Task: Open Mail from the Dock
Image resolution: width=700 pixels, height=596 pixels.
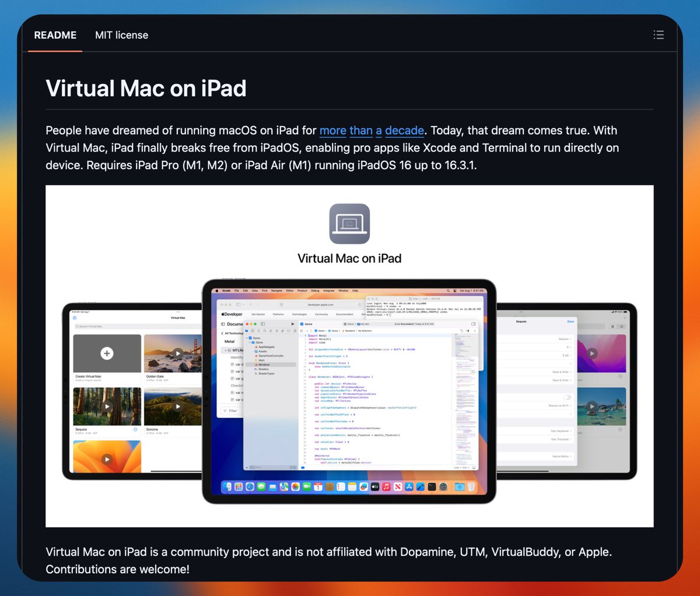Action: tap(272, 486)
